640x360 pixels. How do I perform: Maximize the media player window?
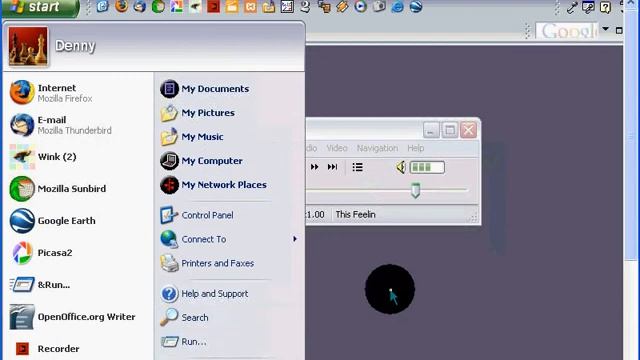click(x=450, y=131)
